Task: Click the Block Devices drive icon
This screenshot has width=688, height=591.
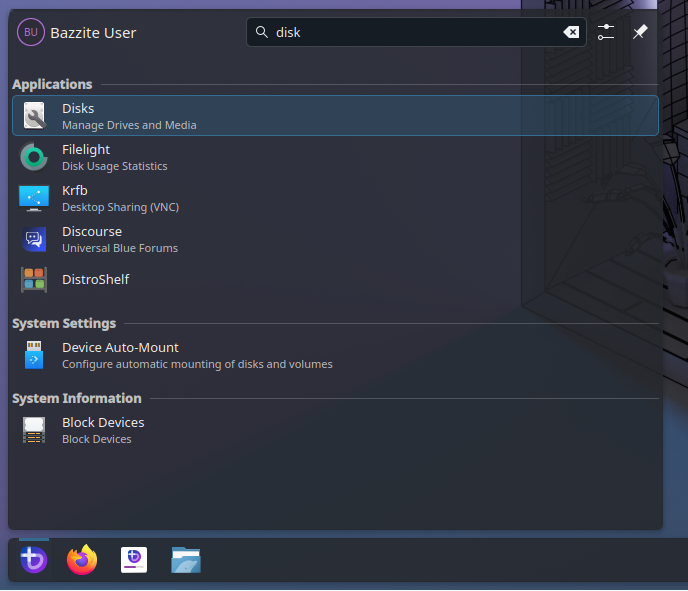Action: [x=34, y=430]
